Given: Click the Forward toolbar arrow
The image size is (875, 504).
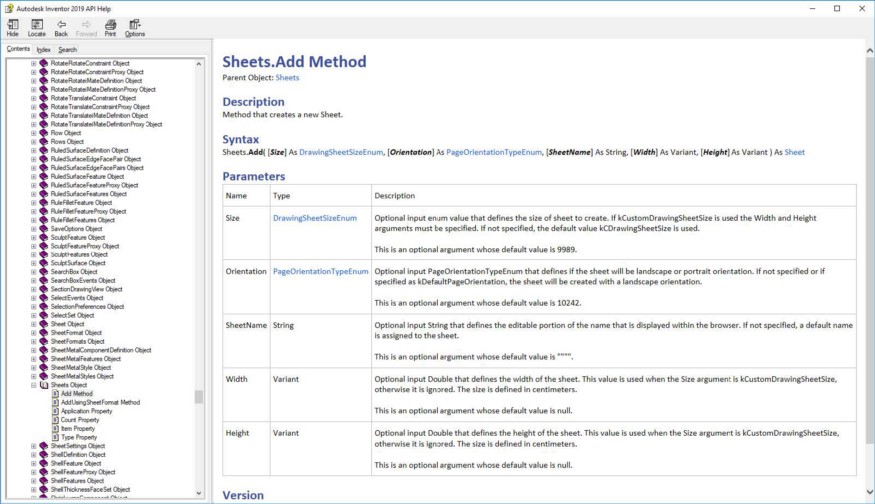Looking at the screenshot, I should click(86, 28).
